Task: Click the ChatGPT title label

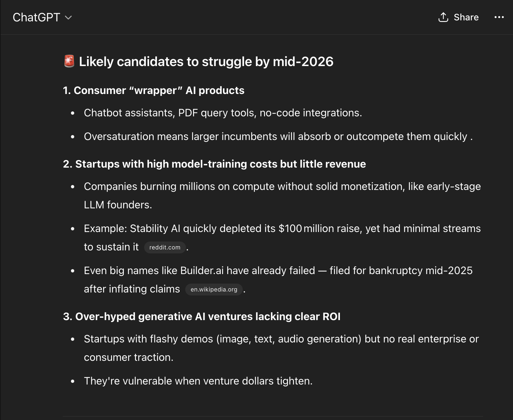Action: click(x=36, y=17)
